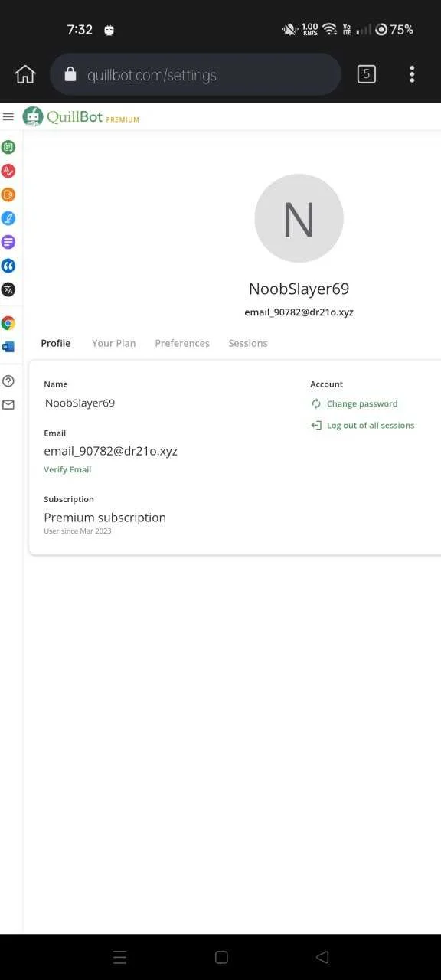
Task: Switch to the Your Plan tab
Action: [x=114, y=343]
